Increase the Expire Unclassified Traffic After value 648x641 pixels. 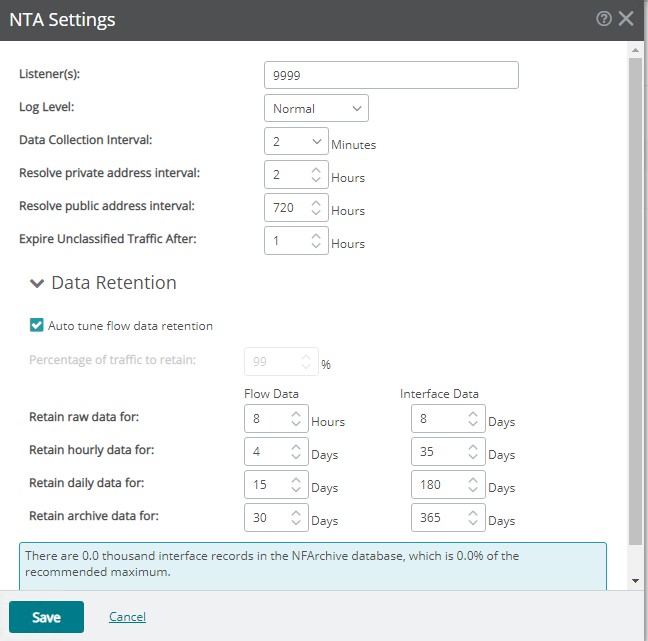(x=316, y=236)
